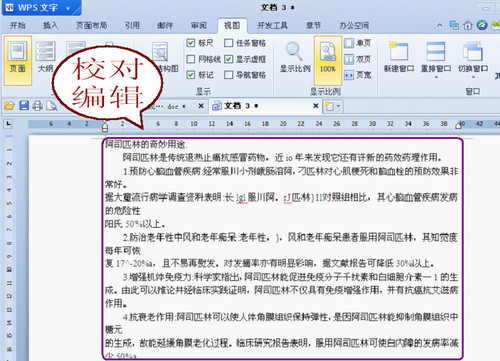Click the vertical ruler on left edge
The height and width of the screenshot is (361, 500).
9,247
